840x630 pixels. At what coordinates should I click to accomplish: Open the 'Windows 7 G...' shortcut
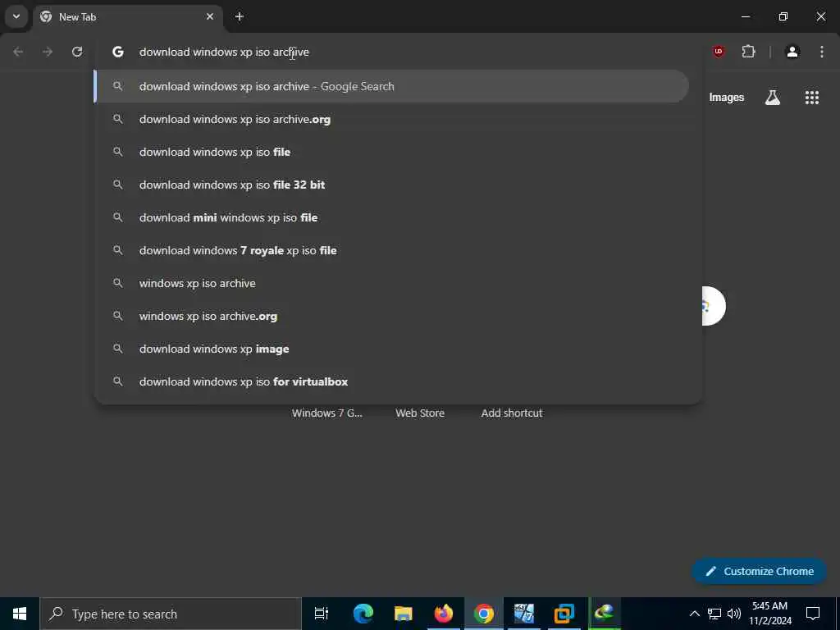click(326, 413)
